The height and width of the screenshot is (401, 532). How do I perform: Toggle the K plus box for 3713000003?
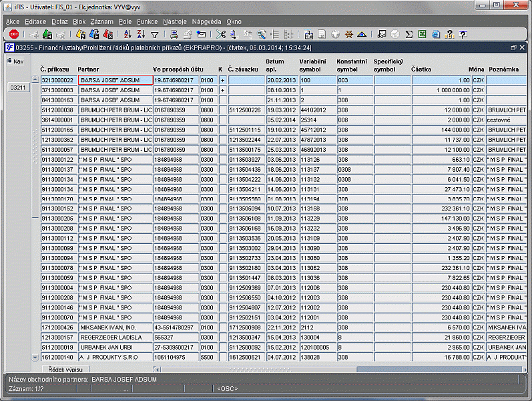click(222, 90)
